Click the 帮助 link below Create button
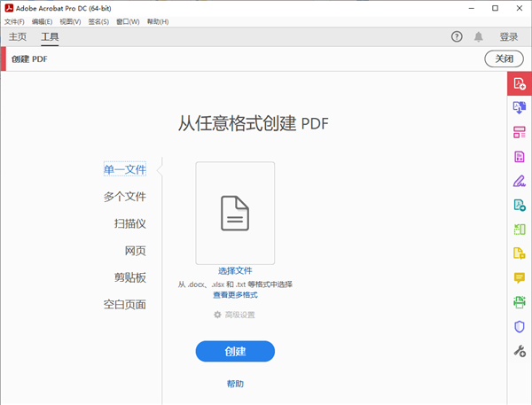532x405 pixels. (235, 384)
